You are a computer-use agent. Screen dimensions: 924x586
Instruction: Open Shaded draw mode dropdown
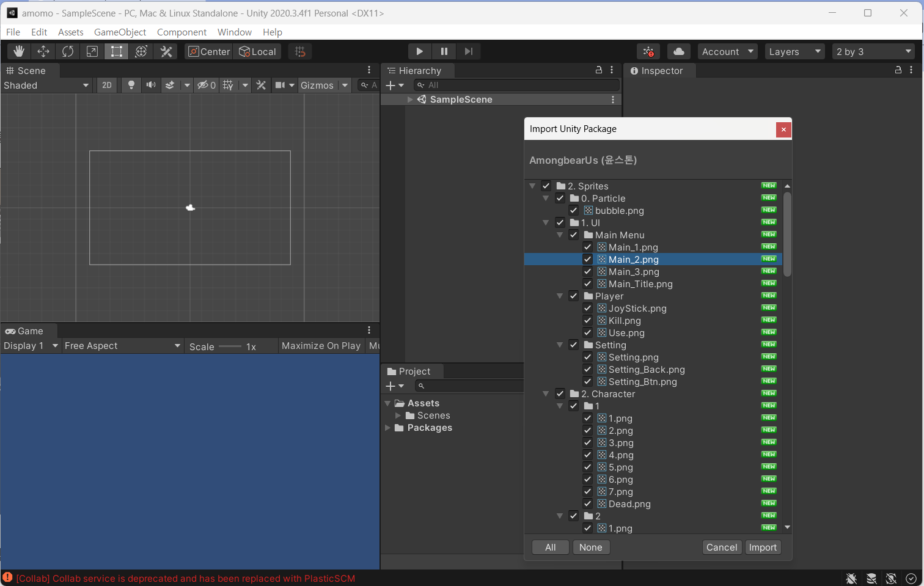pyautogui.click(x=46, y=85)
